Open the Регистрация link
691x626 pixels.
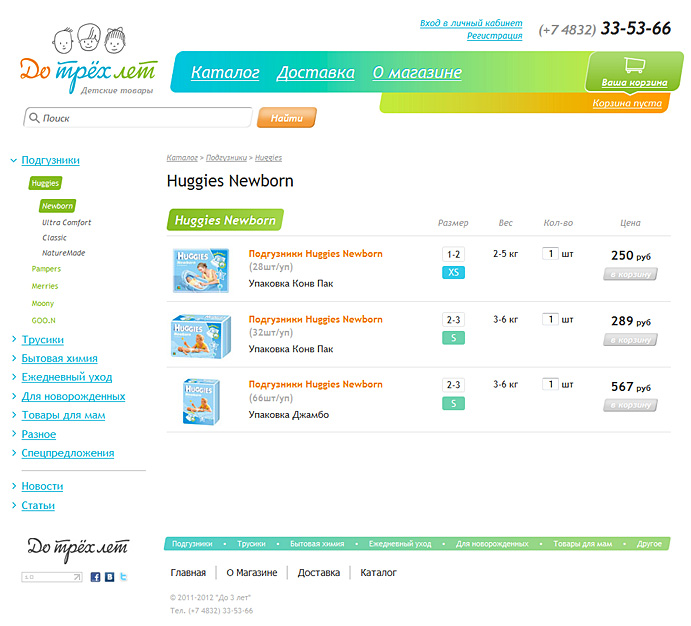(494, 36)
